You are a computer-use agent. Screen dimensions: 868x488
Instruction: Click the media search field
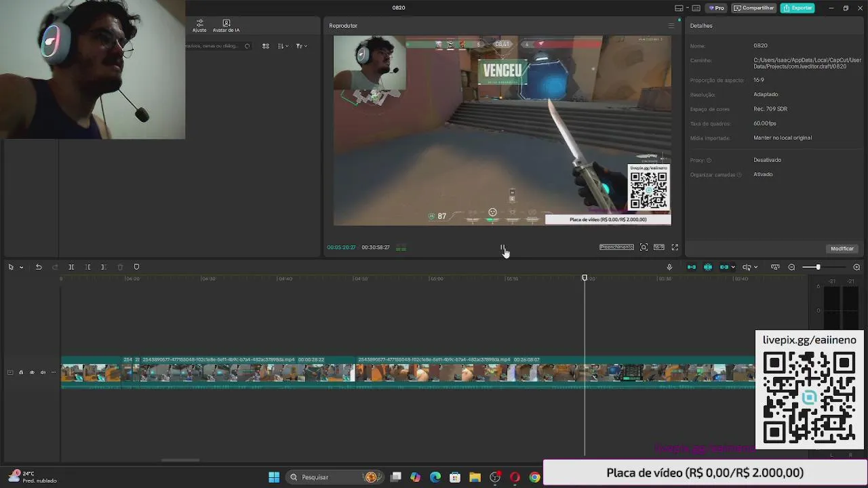click(217, 46)
